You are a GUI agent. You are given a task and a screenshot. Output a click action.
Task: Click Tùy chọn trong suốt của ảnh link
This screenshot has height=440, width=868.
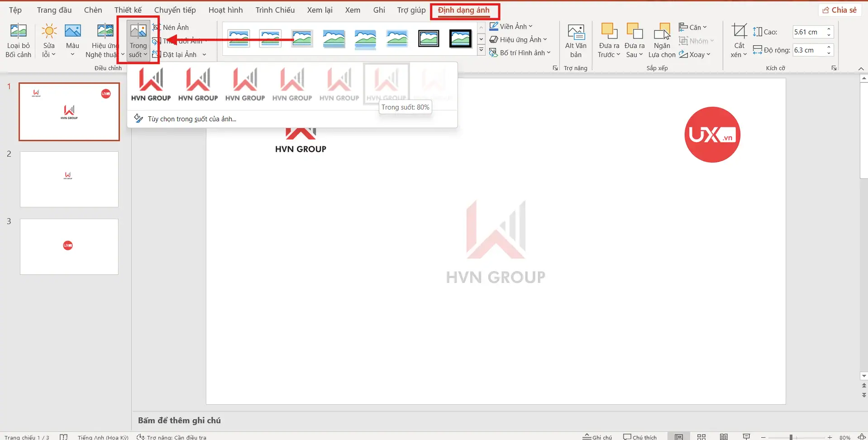(191, 119)
